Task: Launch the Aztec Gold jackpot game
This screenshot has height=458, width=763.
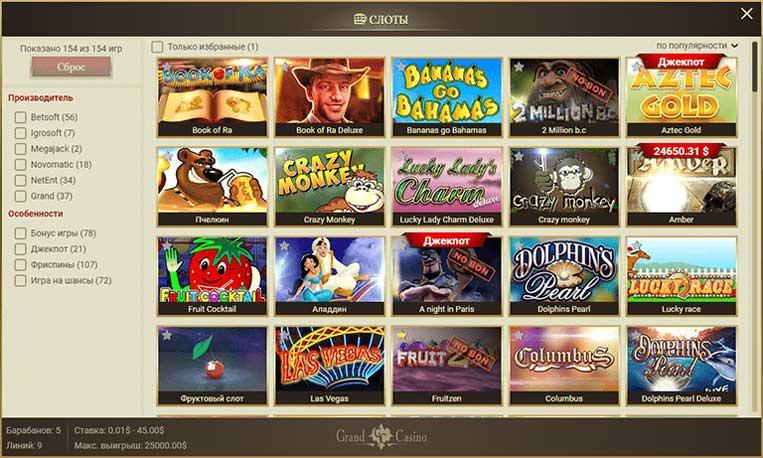Action: (x=681, y=97)
